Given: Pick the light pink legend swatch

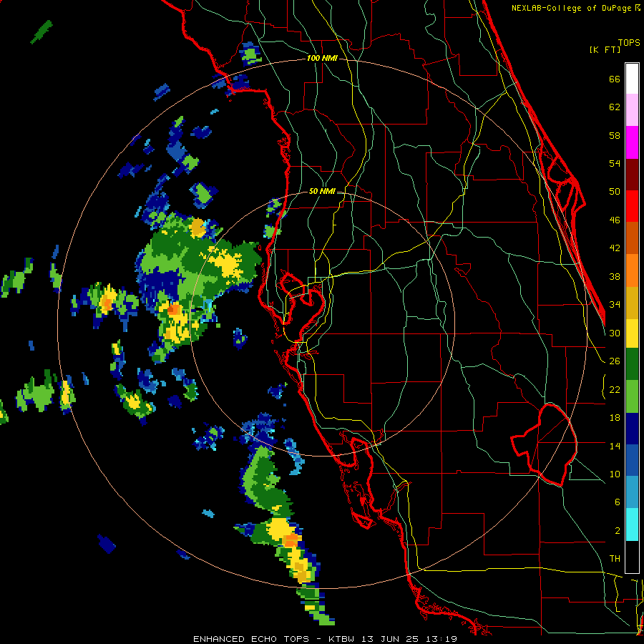Looking at the screenshot, I should tap(632, 109).
